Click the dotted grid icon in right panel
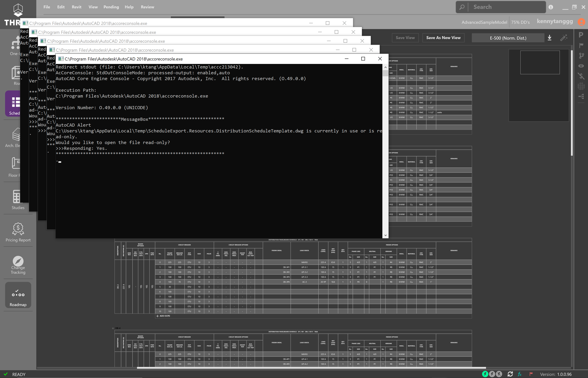This screenshot has height=378, width=588. pos(581,86)
